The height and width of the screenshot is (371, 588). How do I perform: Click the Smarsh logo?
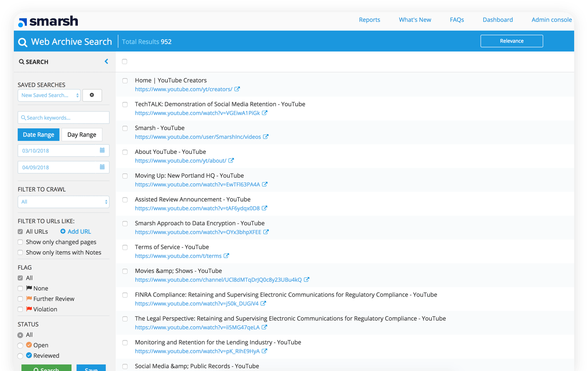(x=48, y=21)
